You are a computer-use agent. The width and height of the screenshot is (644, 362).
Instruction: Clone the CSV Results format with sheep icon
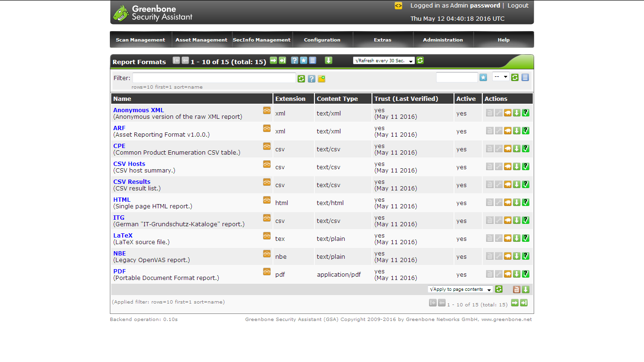click(508, 184)
